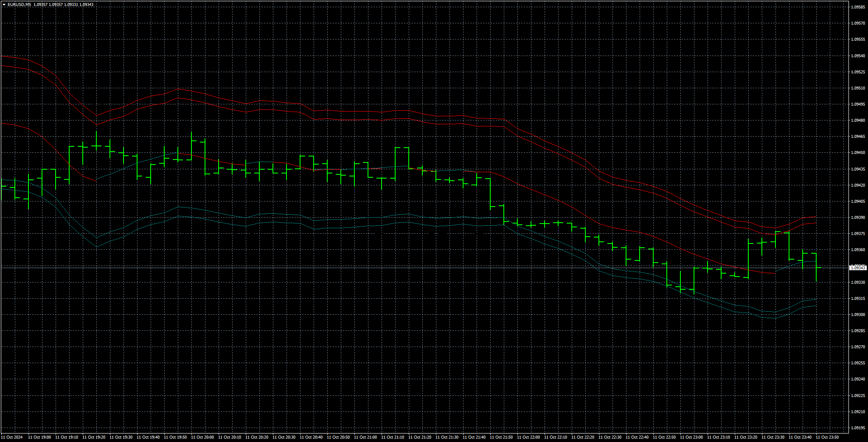Image resolution: width=868 pixels, height=442 pixels.
Task: Click the '11 Oct 23:50' time label
Action: pos(827,437)
